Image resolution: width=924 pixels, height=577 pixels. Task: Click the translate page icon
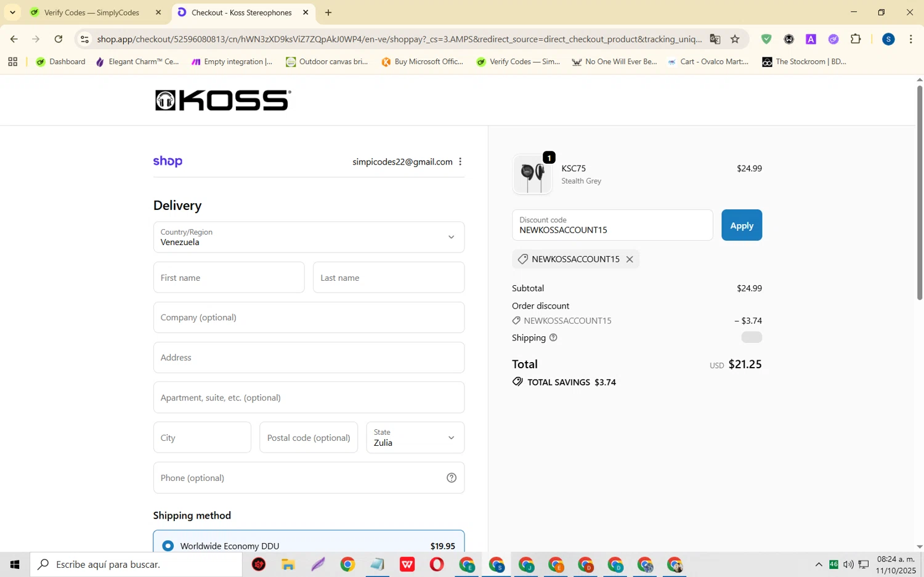pyautogui.click(x=715, y=39)
